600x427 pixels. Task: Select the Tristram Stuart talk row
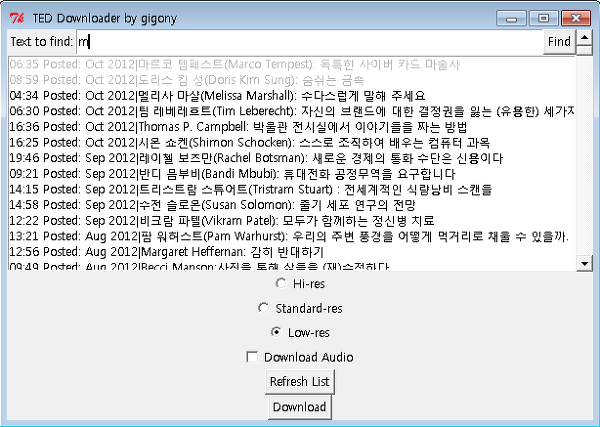[292, 190]
